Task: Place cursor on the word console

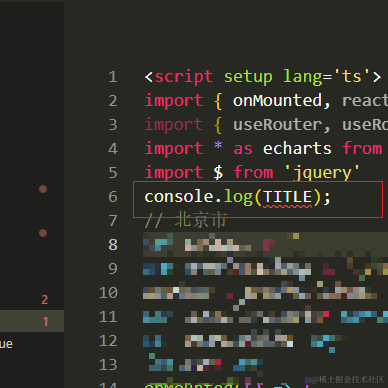Action: pos(179,196)
